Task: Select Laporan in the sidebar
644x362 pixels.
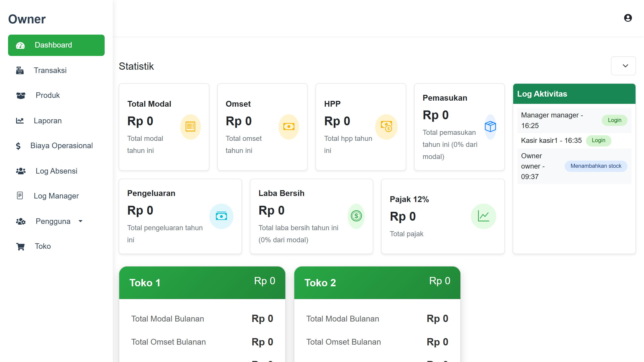Action: point(48,121)
